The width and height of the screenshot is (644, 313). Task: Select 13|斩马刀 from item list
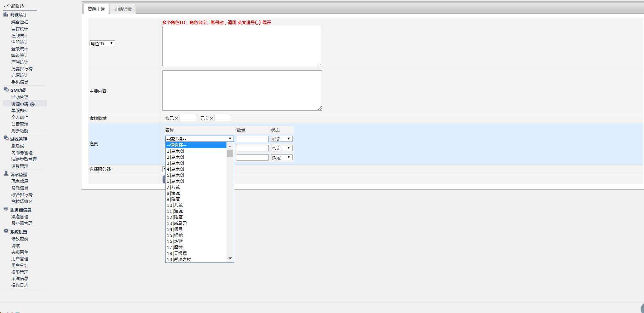tap(177, 224)
